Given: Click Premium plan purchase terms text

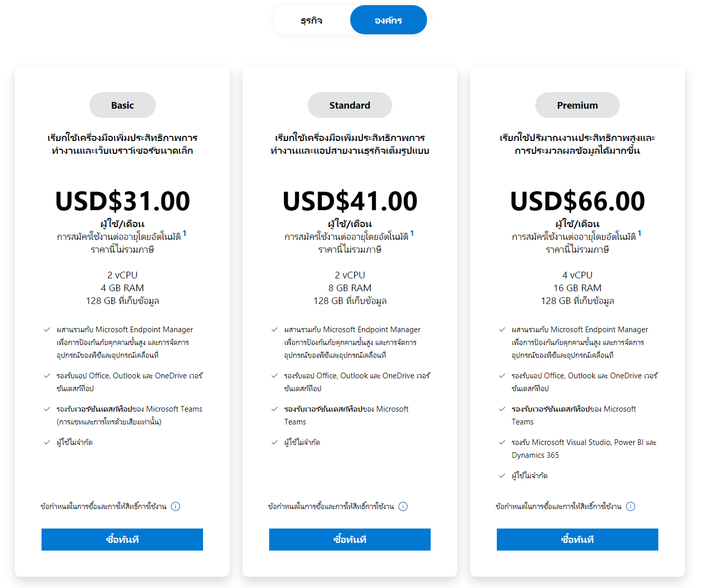Looking at the screenshot, I should click(x=558, y=506).
